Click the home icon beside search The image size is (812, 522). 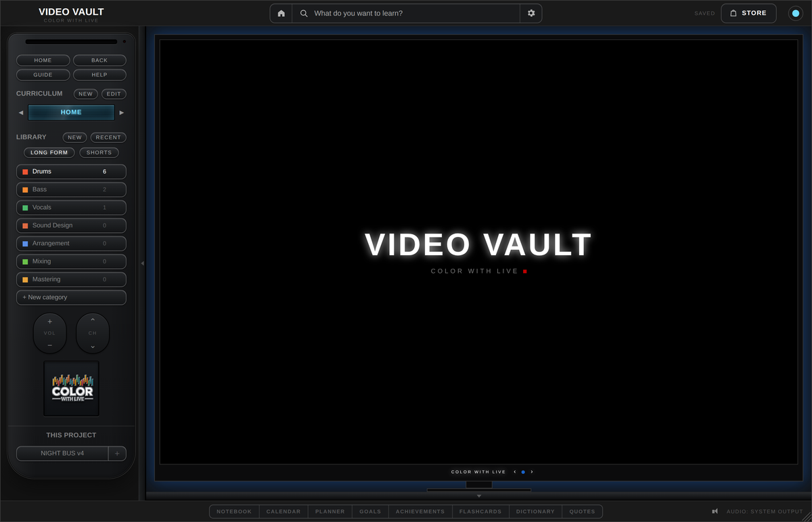[281, 14]
